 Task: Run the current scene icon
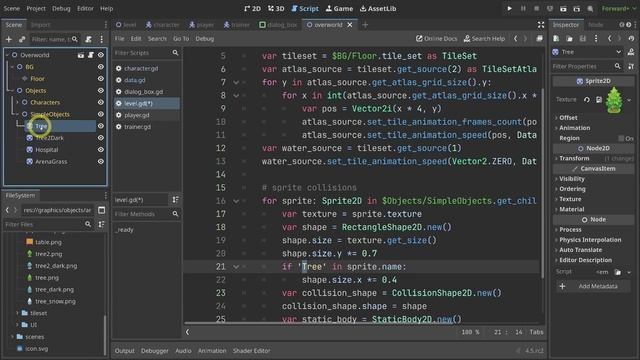[563, 8]
